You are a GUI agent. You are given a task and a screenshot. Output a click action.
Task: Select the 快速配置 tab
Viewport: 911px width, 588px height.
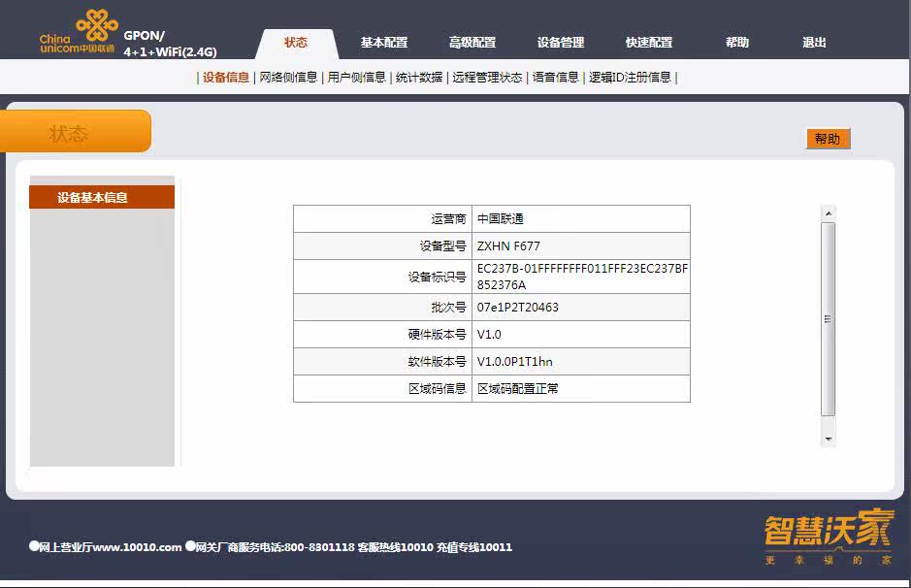pos(649,43)
